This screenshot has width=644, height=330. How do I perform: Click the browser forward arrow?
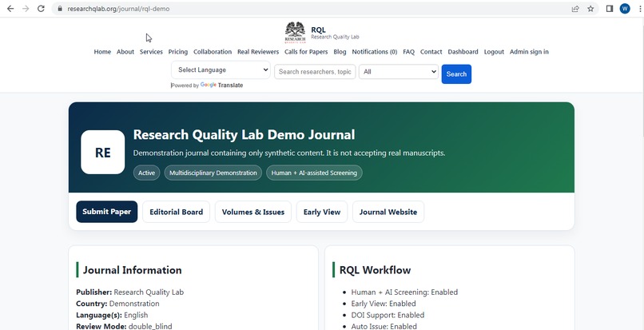click(x=26, y=9)
